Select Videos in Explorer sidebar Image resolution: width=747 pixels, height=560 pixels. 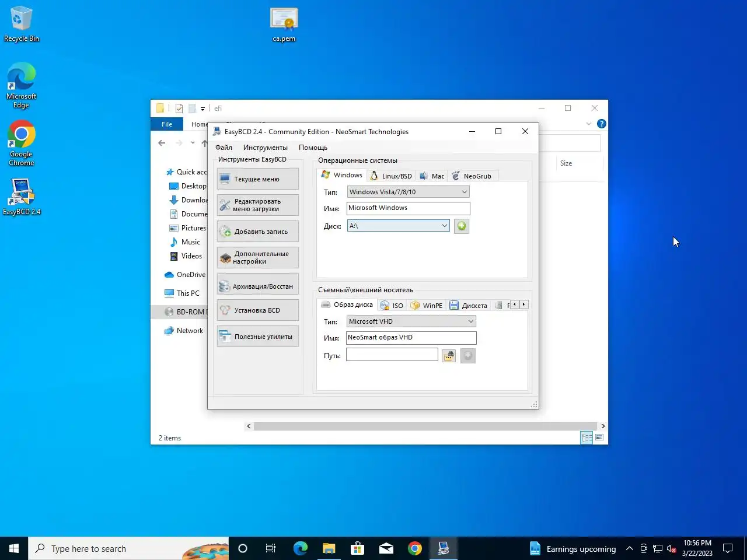click(x=186, y=256)
